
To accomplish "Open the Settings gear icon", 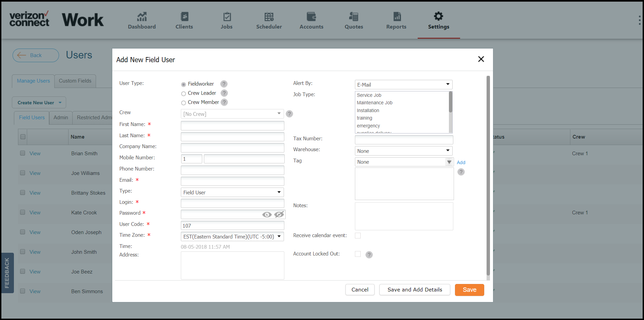I will pos(439,16).
